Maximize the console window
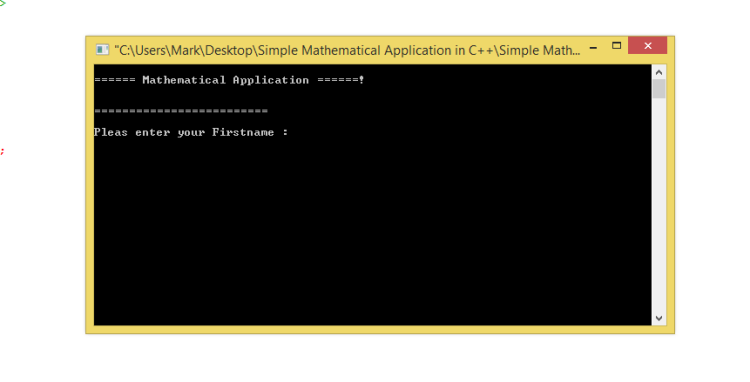 click(x=616, y=46)
